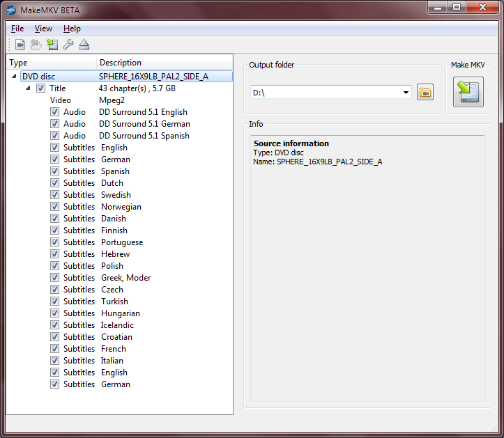This screenshot has height=438, width=504.
Task: Toggle the Croatian subtitles checkbox
Action: point(54,336)
